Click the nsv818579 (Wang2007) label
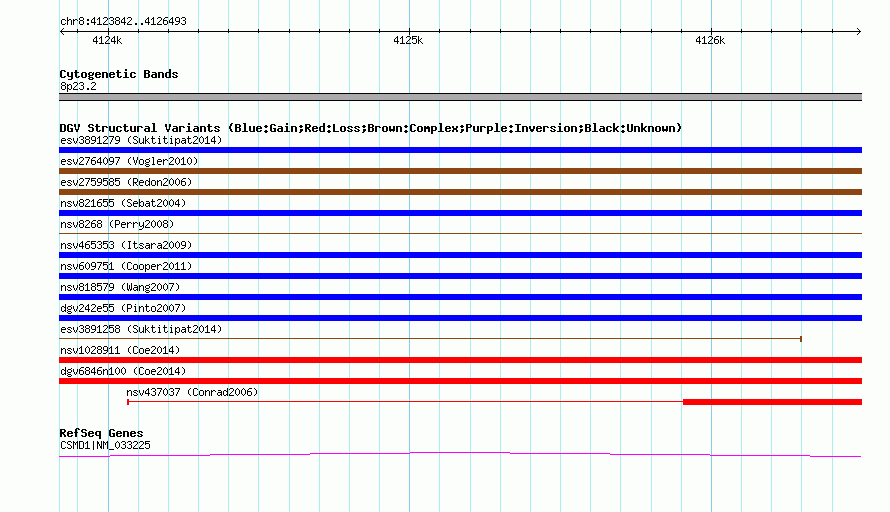This screenshot has height=512, width=890. click(120, 287)
